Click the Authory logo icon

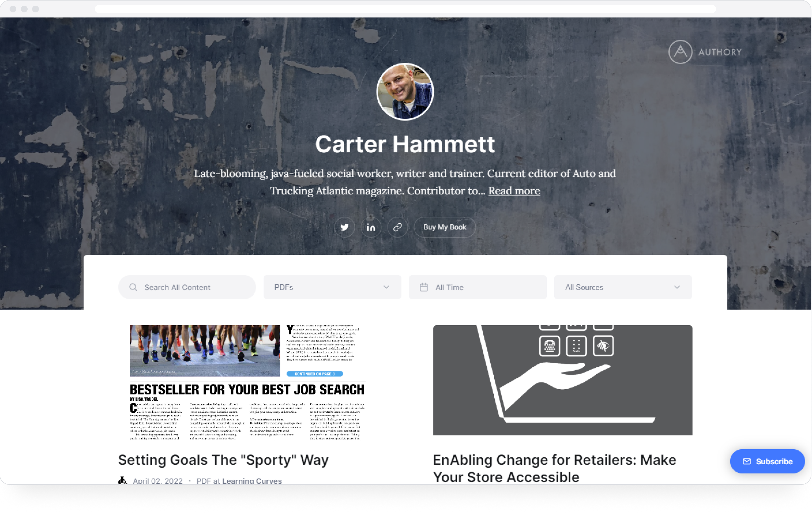pos(680,52)
